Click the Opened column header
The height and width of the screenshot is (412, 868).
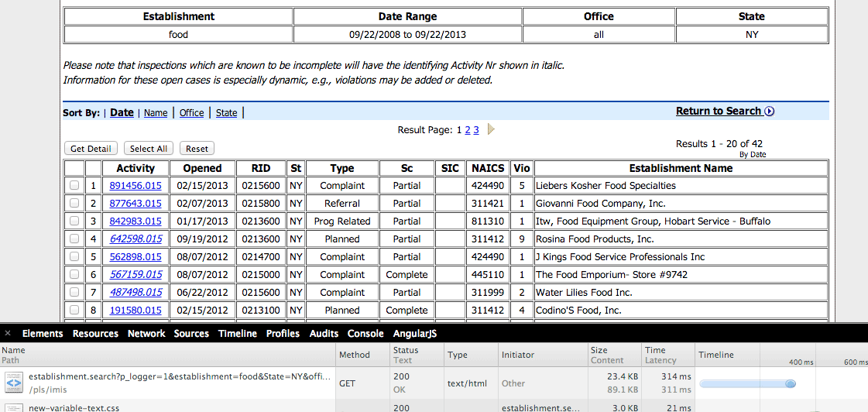click(x=202, y=168)
